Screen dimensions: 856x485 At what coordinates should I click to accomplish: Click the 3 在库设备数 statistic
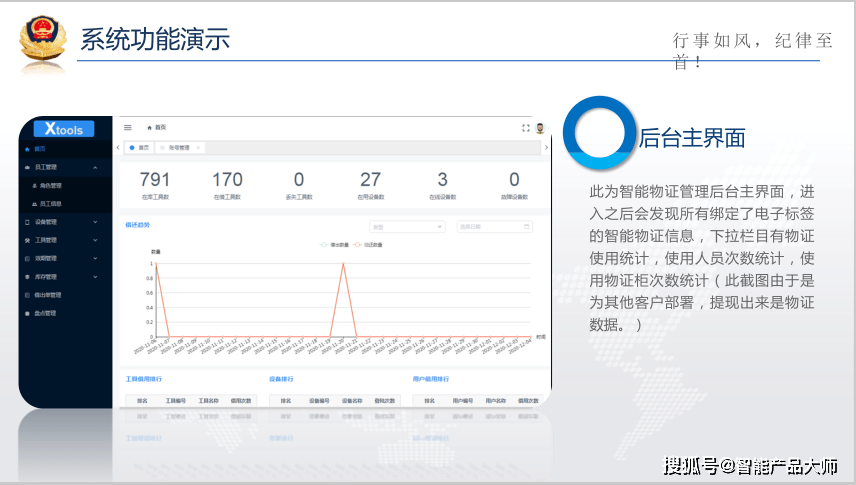tap(442, 185)
